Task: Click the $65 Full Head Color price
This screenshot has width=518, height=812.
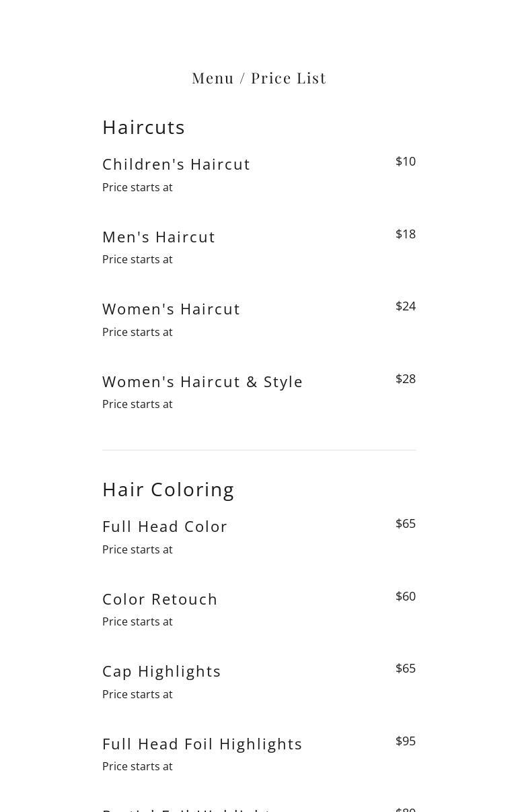Action: pyautogui.click(x=406, y=524)
